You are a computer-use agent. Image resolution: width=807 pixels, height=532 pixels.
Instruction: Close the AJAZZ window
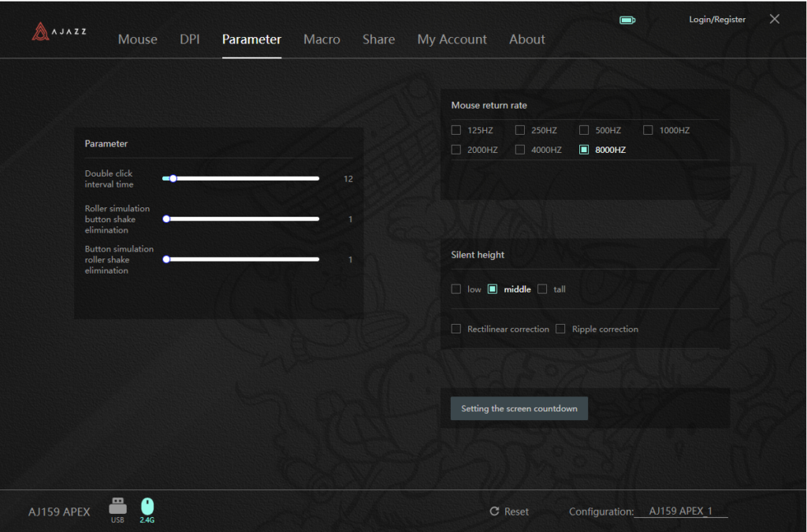click(x=775, y=19)
